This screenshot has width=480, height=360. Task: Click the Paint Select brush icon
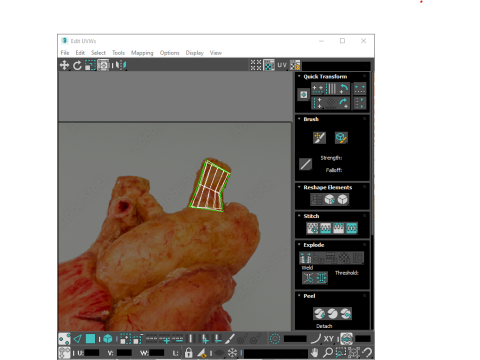(230, 339)
